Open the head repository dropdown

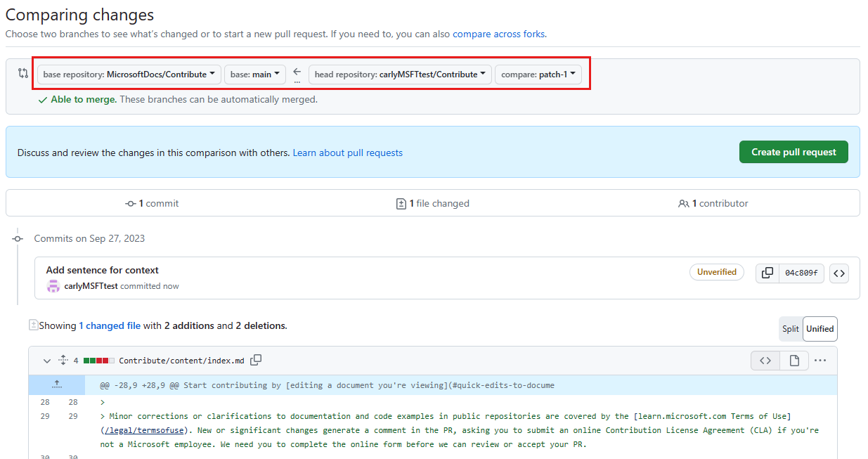(400, 75)
